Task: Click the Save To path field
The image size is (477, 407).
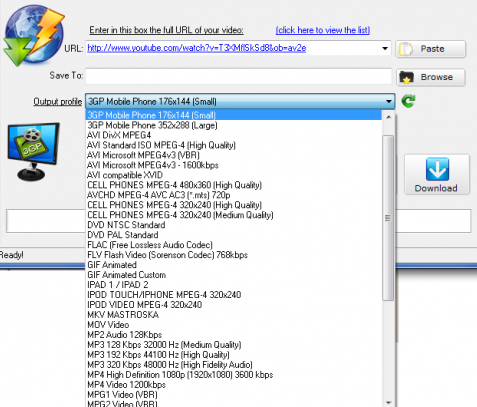Action: pyautogui.click(x=239, y=76)
